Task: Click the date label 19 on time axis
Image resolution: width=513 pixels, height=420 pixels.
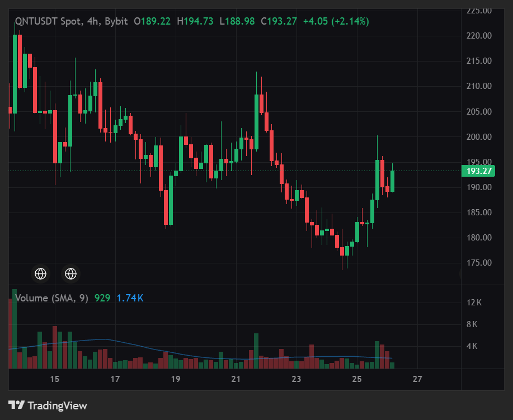Action: pyautogui.click(x=176, y=379)
